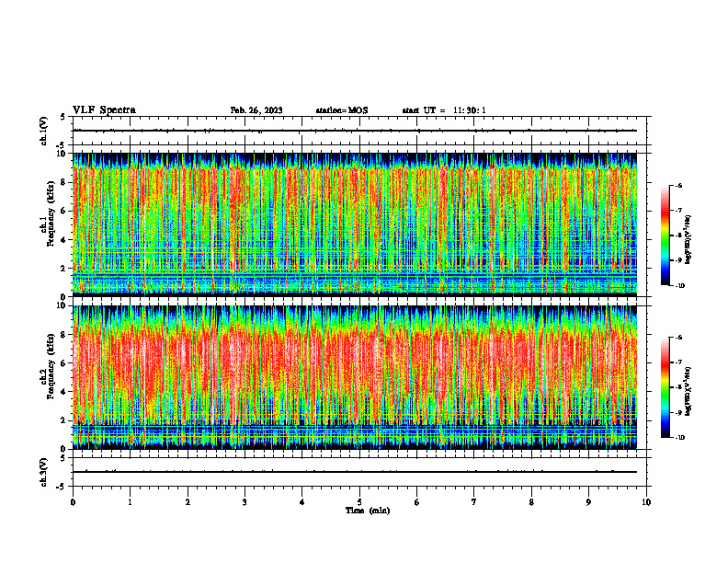The image size is (728, 563).
Task: Click the ch.1 colorbar log(PSD) unit label
Action: 688,239
